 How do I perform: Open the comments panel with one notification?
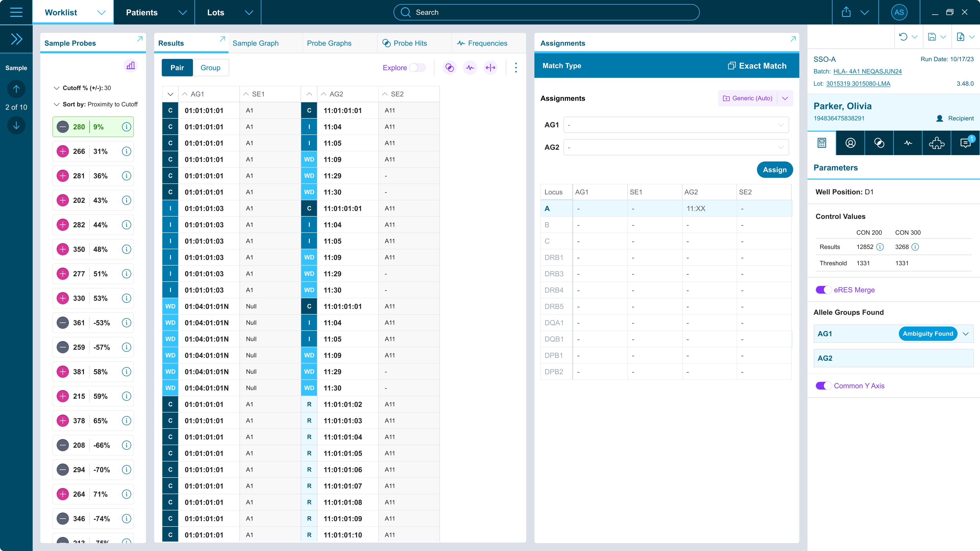965,143
